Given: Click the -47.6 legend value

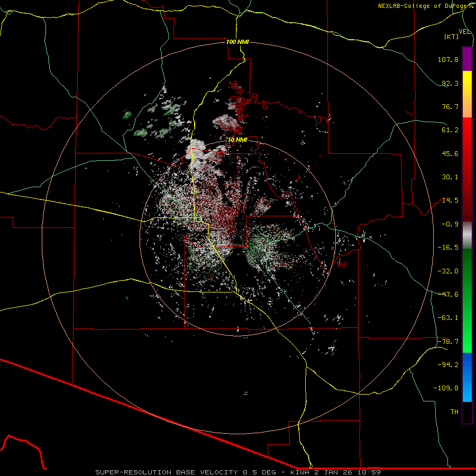Looking at the screenshot, I should [x=448, y=295].
